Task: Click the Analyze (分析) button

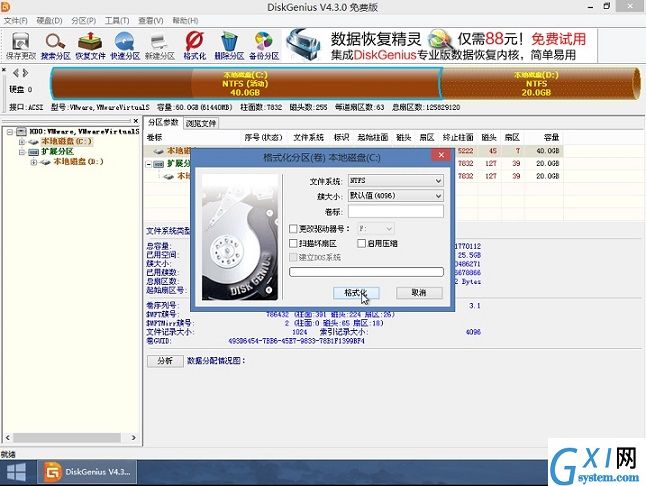Action: point(165,361)
